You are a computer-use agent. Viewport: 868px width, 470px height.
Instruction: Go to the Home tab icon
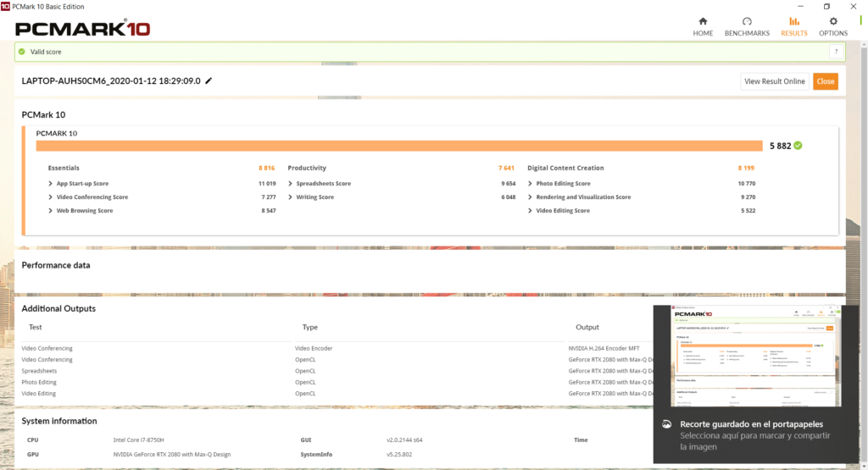coord(703,21)
